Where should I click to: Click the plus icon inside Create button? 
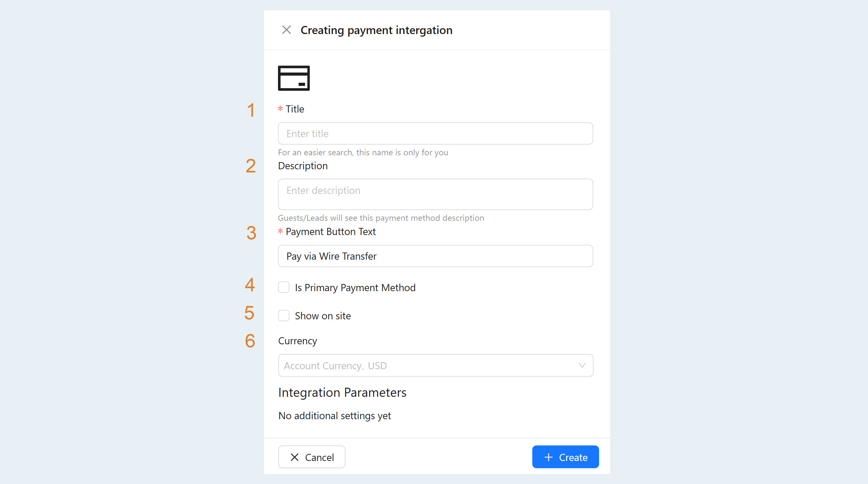click(548, 457)
